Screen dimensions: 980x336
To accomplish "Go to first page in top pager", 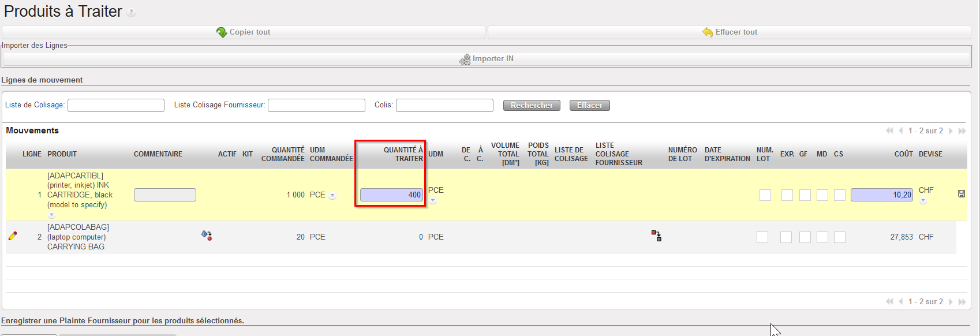I will click(x=889, y=131).
